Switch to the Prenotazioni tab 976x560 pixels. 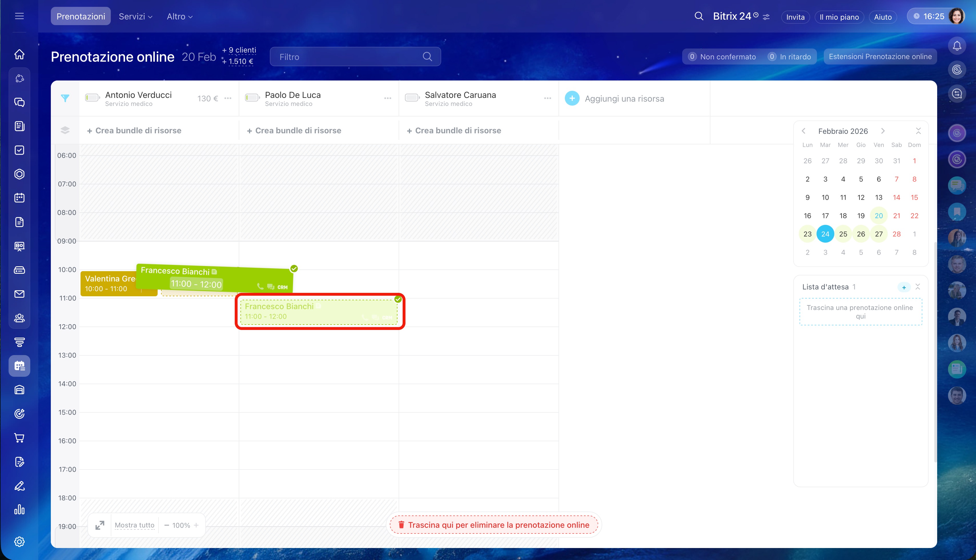(x=81, y=16)
